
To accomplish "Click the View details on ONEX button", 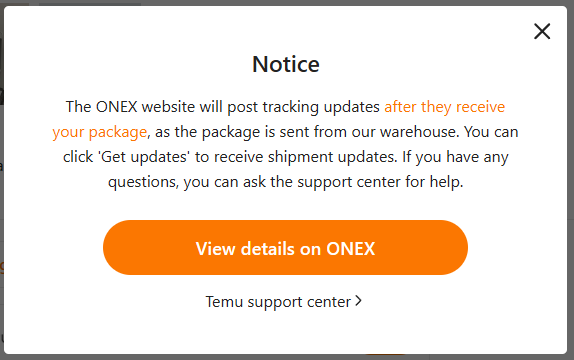I will tap(285, 248).
